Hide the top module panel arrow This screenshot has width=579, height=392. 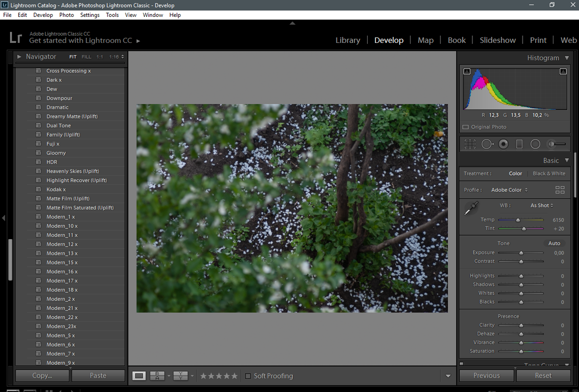pos(292,23)
